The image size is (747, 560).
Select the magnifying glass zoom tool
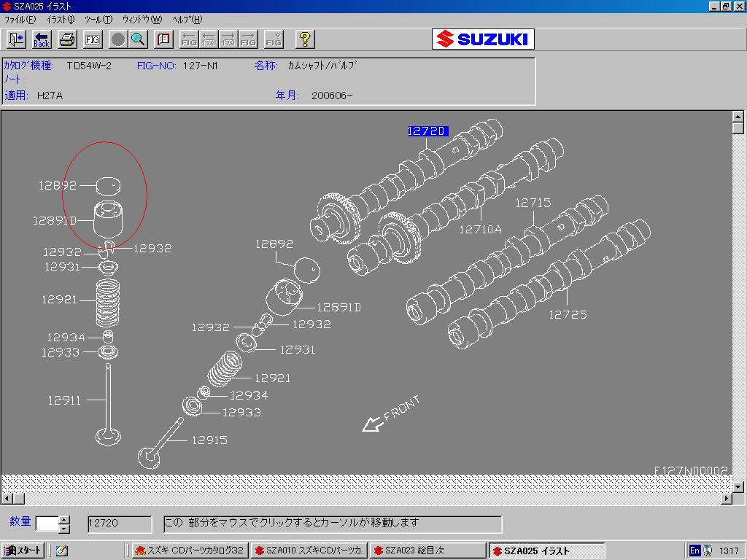[138, 39]
